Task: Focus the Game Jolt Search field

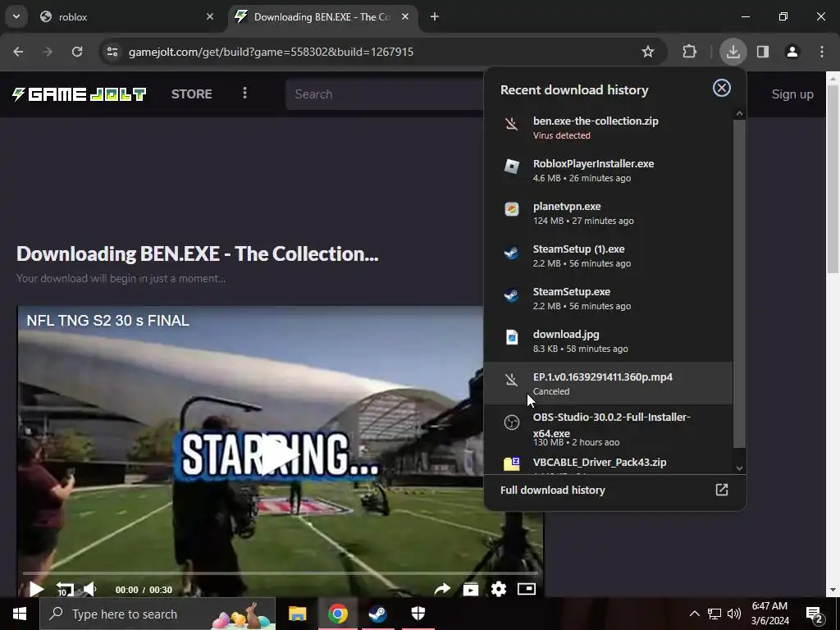Action: tap(385, 94)
